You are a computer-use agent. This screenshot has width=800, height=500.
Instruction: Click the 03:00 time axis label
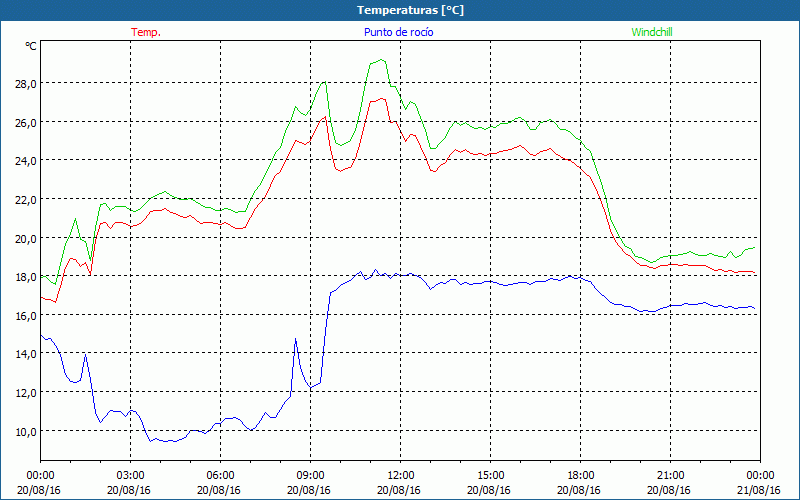point(130,475)
